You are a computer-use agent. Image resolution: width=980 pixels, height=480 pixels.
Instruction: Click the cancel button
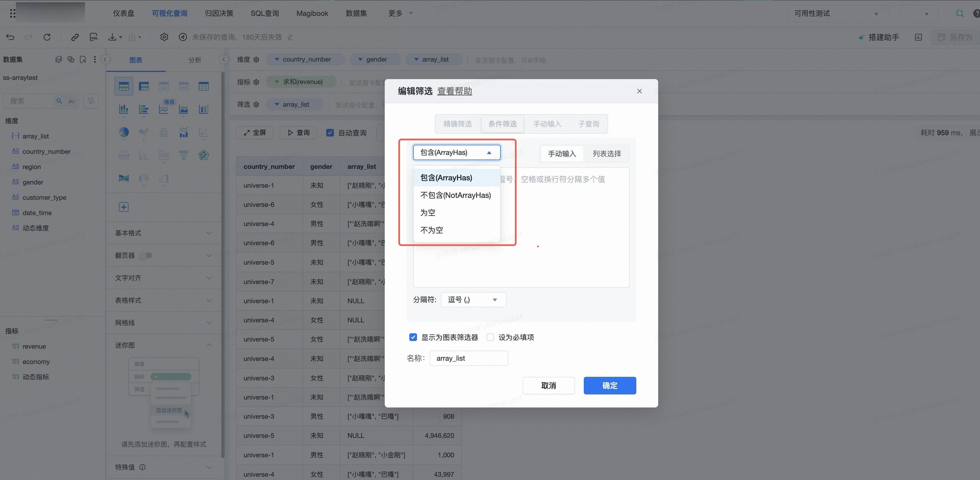tap(549, 386)
